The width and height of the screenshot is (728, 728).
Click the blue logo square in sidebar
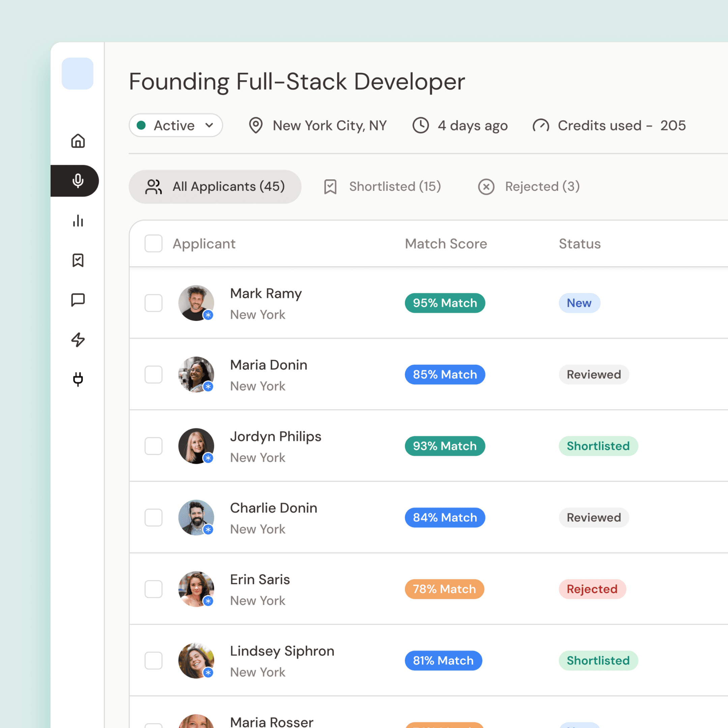(78, 73)
